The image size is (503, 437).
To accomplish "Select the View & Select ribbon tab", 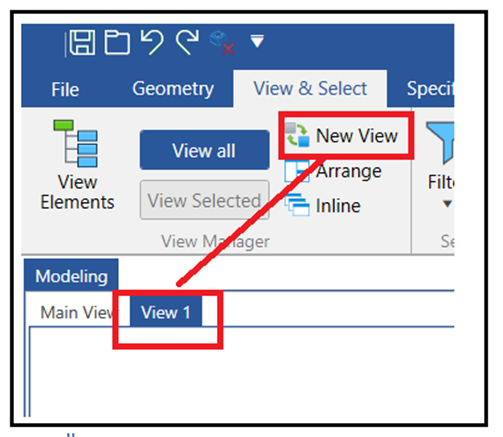I will [310, 89].
